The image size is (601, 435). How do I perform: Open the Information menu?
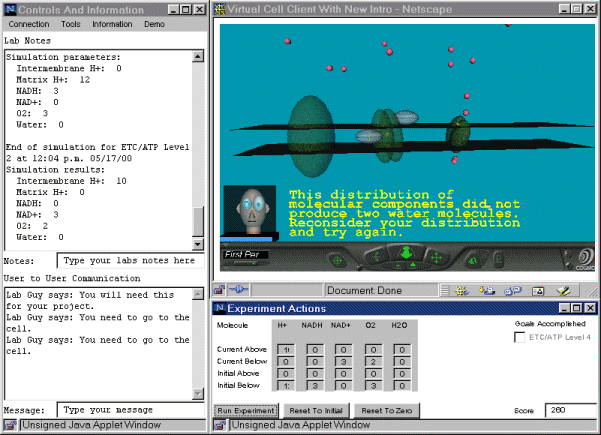[x=112, y=23]
